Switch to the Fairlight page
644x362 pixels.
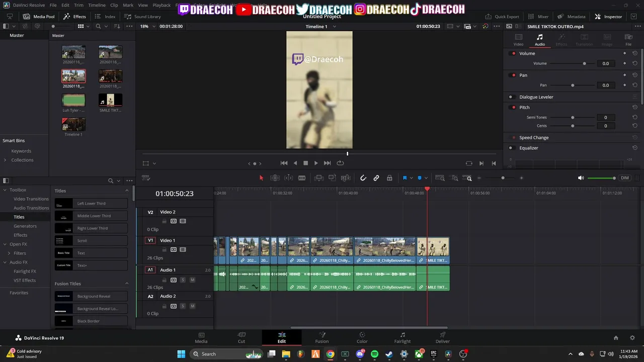tap(402, 337)
